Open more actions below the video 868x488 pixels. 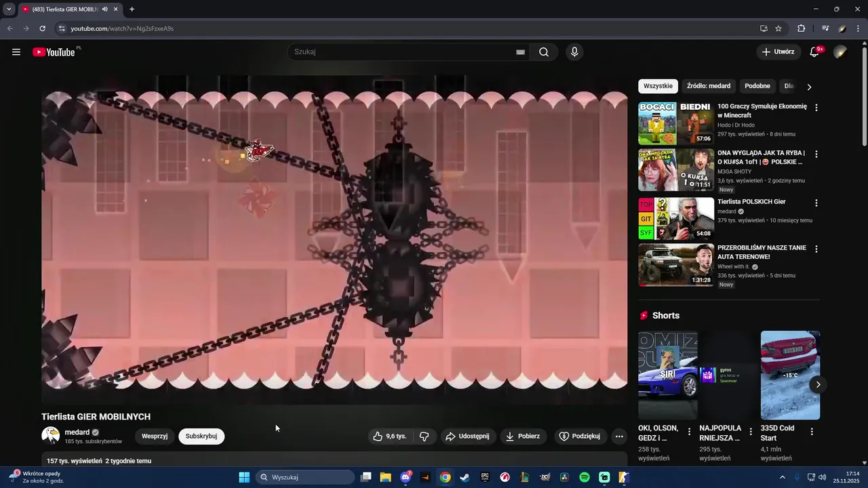click(619, 436)
